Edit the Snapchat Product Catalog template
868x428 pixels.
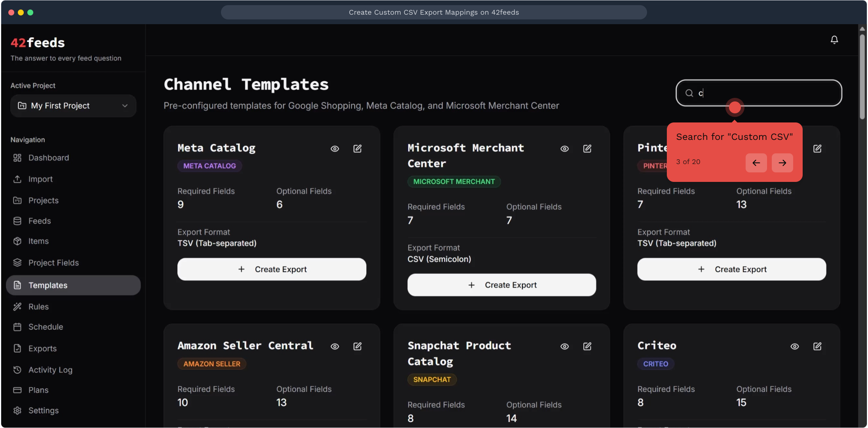click(587, 346)
